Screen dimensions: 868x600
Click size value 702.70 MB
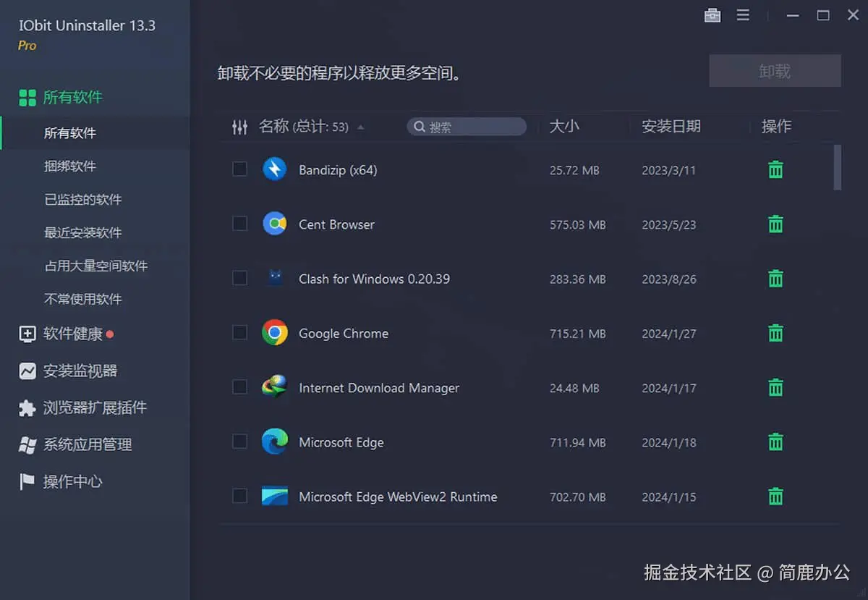click(x=577, y=497)
